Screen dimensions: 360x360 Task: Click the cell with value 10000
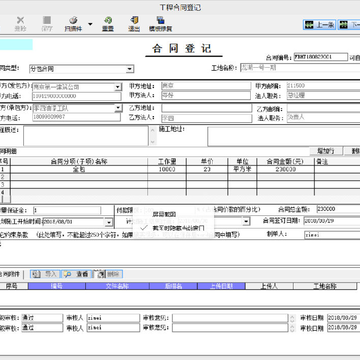pyautogui.click(x=167, y=169)
